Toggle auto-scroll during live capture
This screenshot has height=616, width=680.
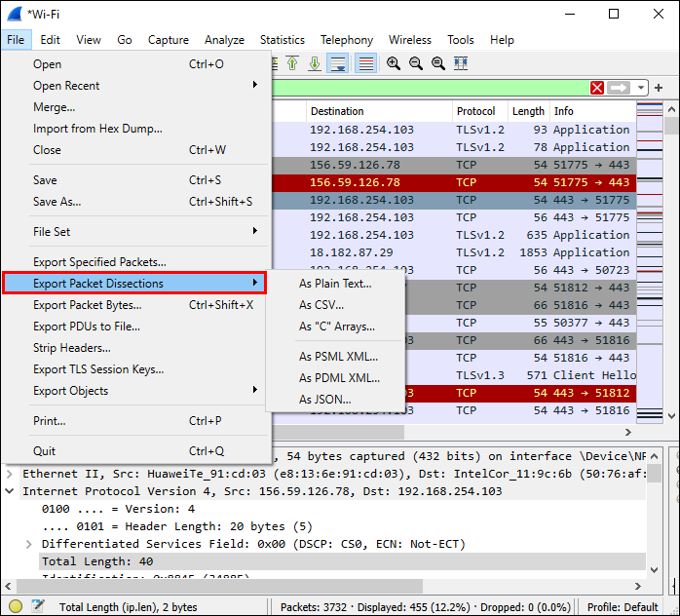pyautogui.click(x=338, y=63)
